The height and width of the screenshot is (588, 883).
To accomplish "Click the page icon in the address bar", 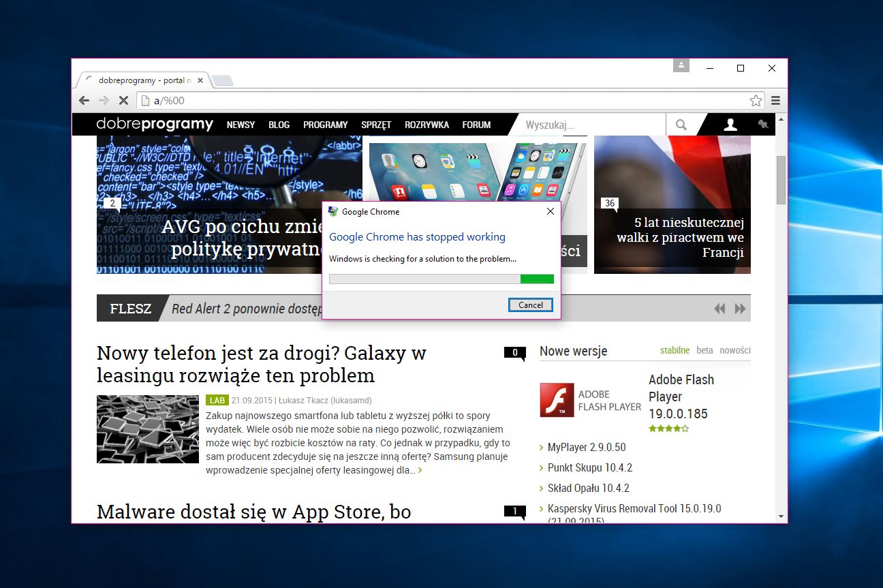I will pos(144,101).
